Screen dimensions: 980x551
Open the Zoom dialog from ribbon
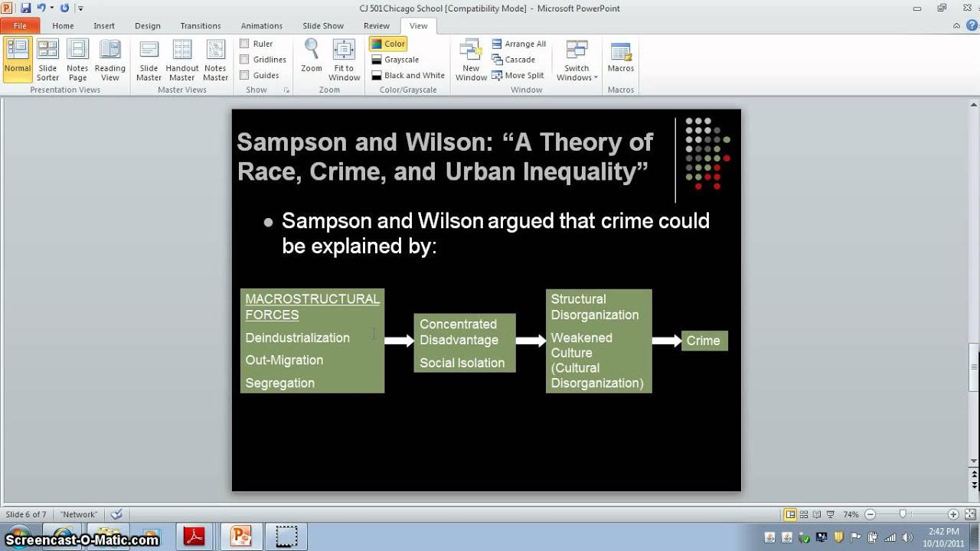[x=312, y=56]
